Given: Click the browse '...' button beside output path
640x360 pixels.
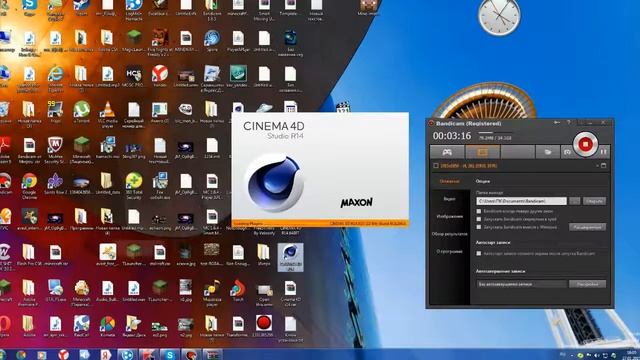Looking at the screenshot, I should coord(574,201).
